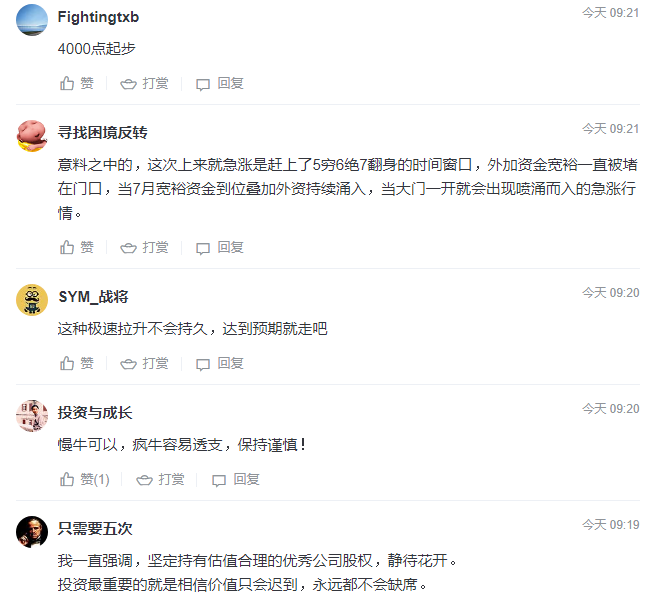Open 寻找困境反转's pig avatar
The image size is (670, 606).
[32, 134]
